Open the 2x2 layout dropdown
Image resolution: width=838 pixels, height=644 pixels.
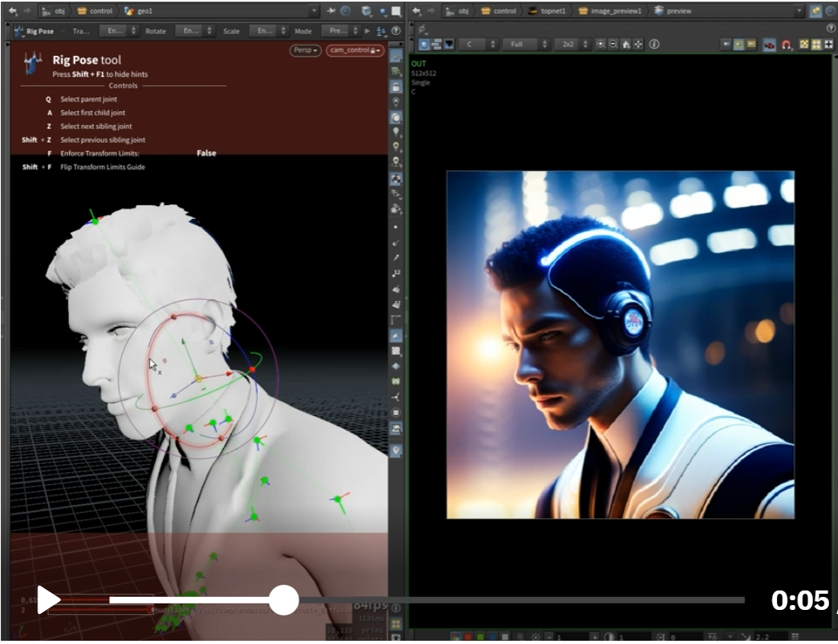tap(572, 45)
